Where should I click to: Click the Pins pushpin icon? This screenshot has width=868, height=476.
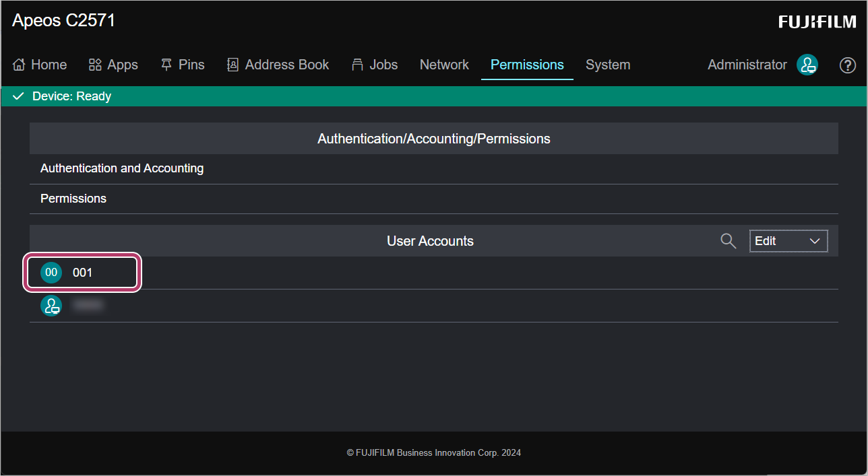pyautogui.click(x=166, y=65)
